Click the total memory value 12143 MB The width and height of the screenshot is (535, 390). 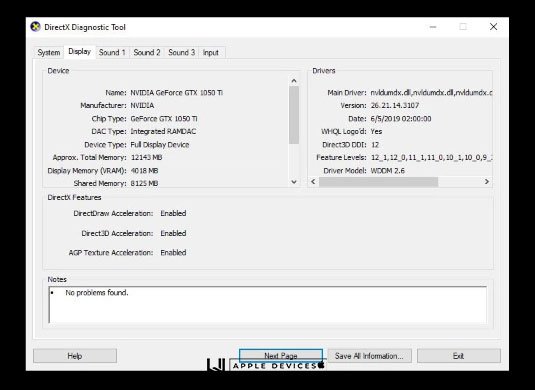[146, 157]
